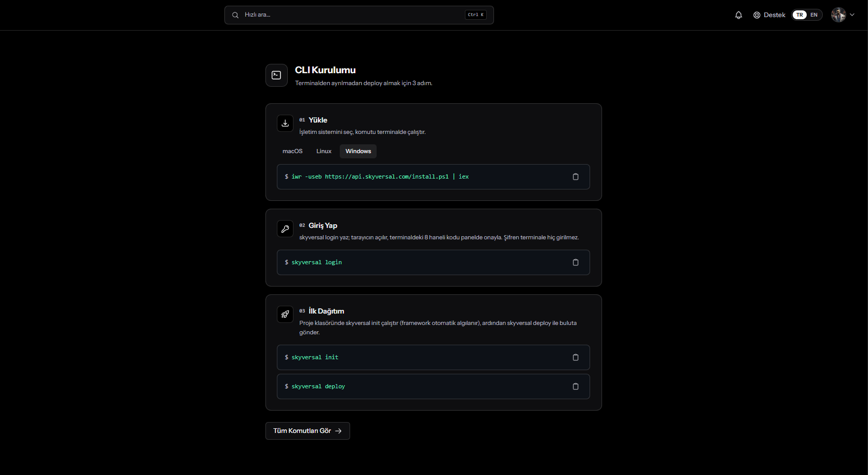Viewport: 868px width, 475px height.
Task: Copy the skyversal login command
Action: [x=576, y=263]
